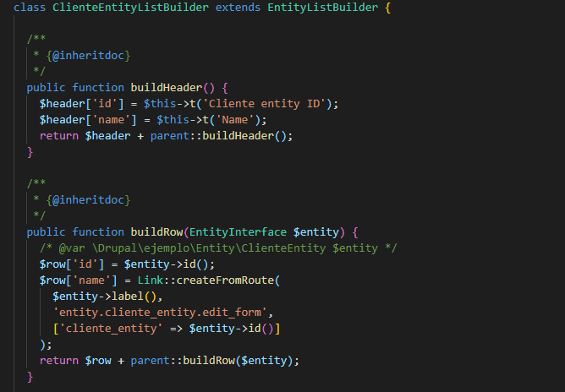
Task: Click the opening brace of the class
Action: 388,8
